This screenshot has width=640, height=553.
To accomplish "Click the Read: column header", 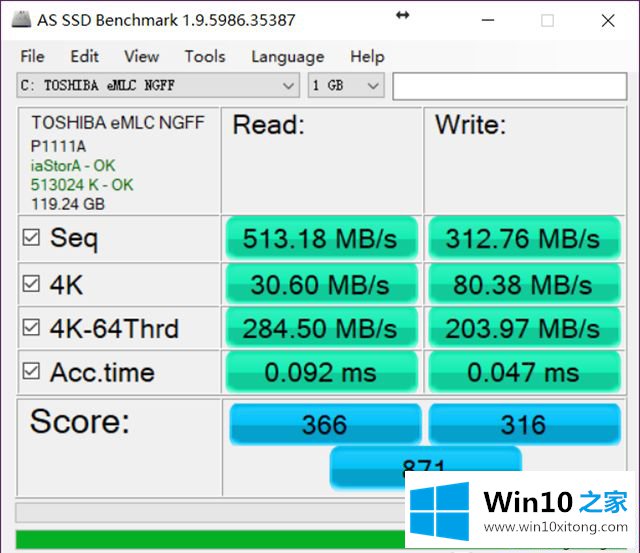I will [x=269, y=124].
